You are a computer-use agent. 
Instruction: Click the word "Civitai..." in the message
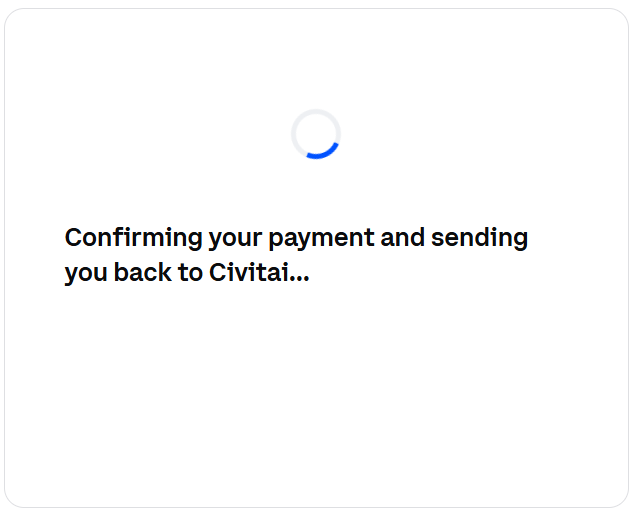tap(259, 272)
